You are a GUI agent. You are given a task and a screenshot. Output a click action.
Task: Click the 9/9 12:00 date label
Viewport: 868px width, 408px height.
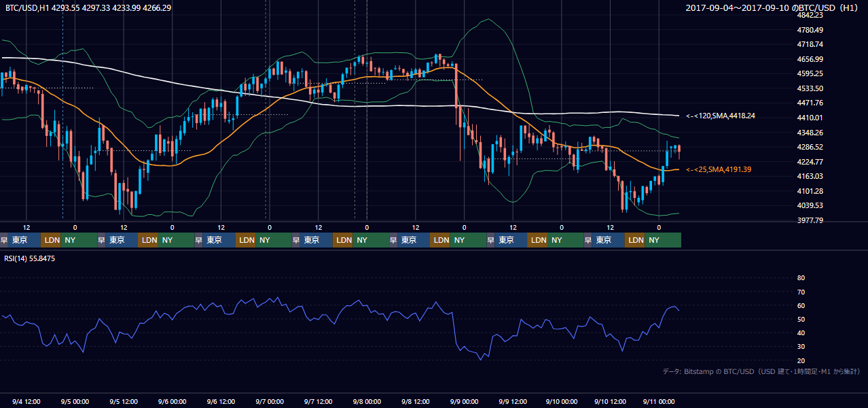click(513, 401)
